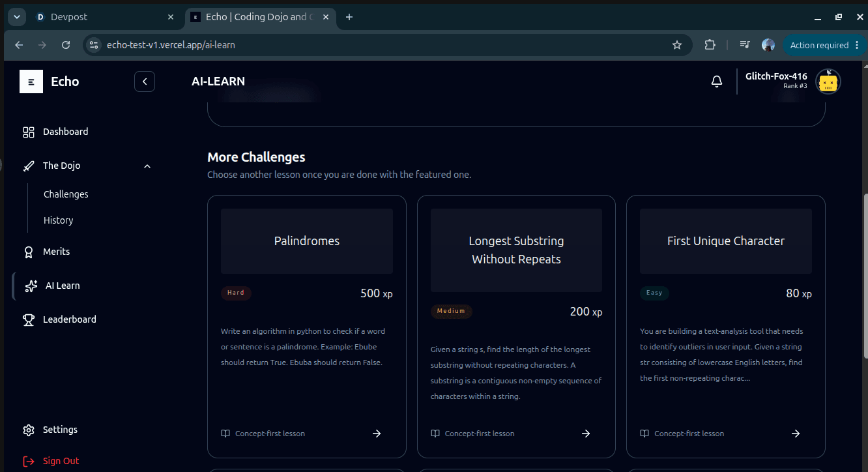Open First Unique Character lesson arrow
This screenshot has width=868, height=472.
796,434
